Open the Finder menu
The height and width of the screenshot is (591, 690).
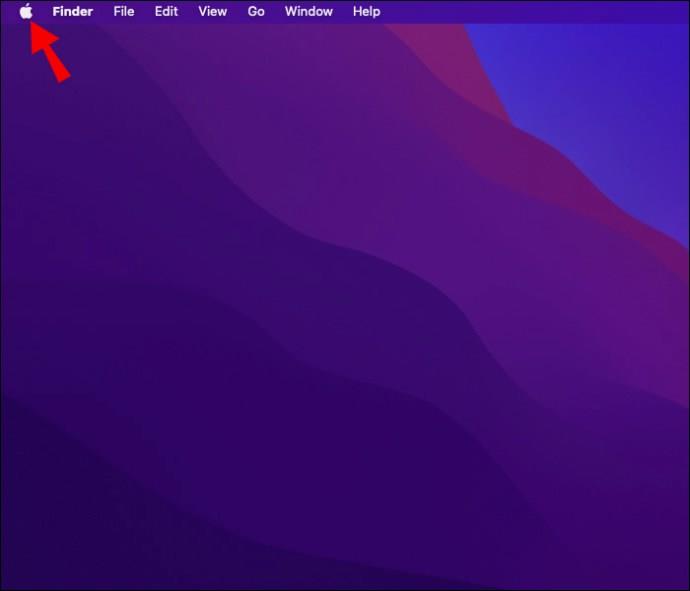click(x=73, y=11)
